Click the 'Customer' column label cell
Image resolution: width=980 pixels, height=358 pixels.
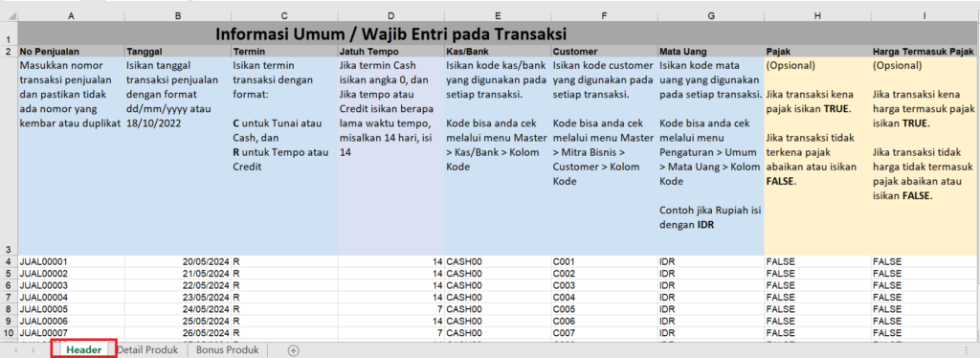point(605,52)
